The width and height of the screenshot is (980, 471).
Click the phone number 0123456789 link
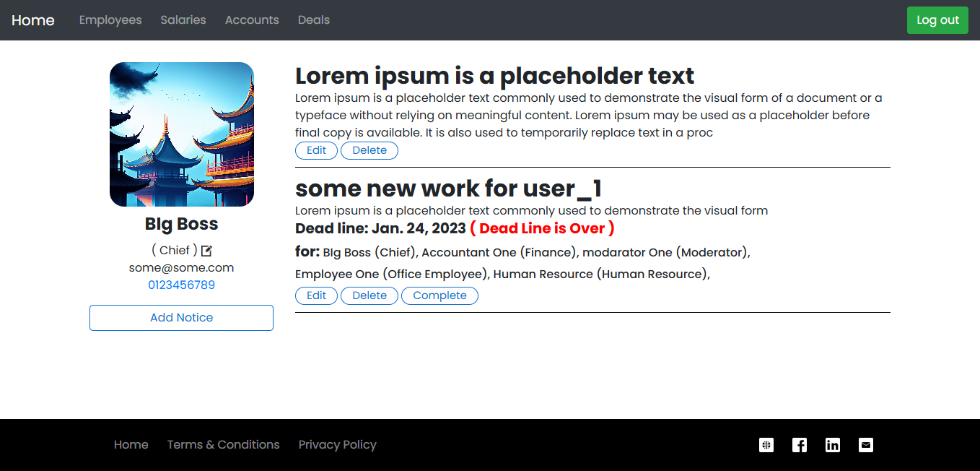tap(181, 285)
